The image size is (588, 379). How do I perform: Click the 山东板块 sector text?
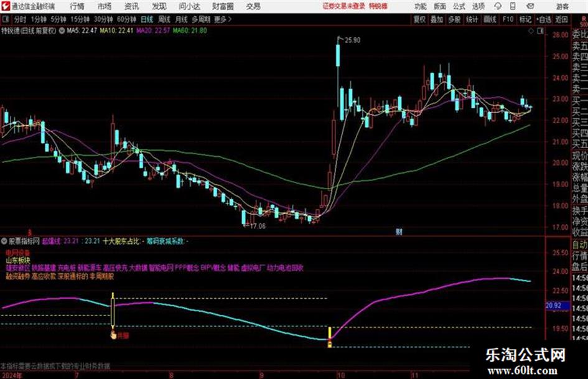pos(18,260)
